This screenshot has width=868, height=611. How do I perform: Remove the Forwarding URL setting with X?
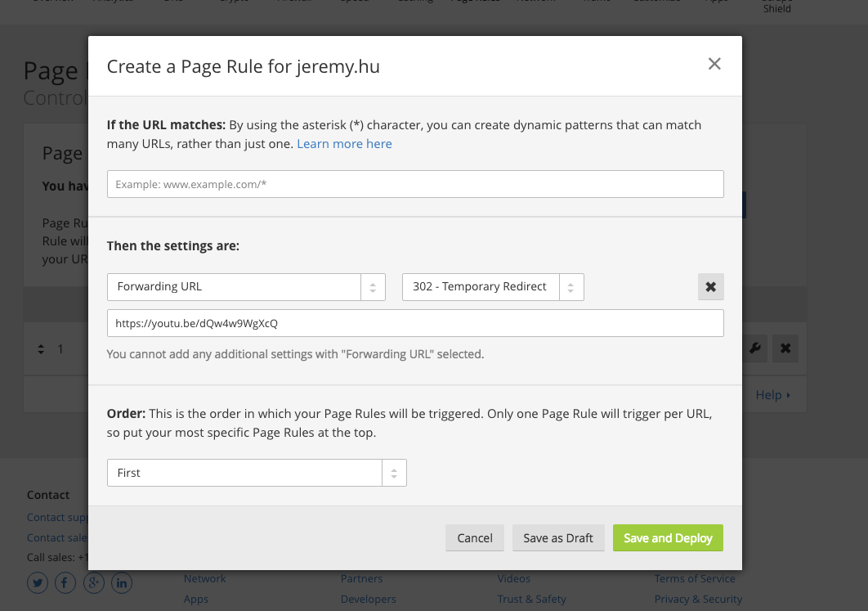(x=711, y=286)
